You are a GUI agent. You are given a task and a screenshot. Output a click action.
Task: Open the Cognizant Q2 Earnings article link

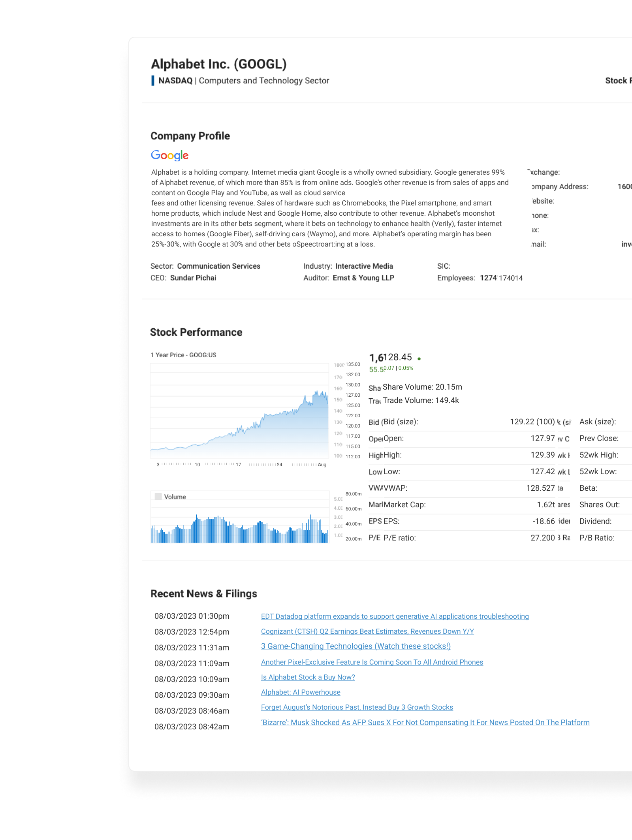click(x=367, y=631)
